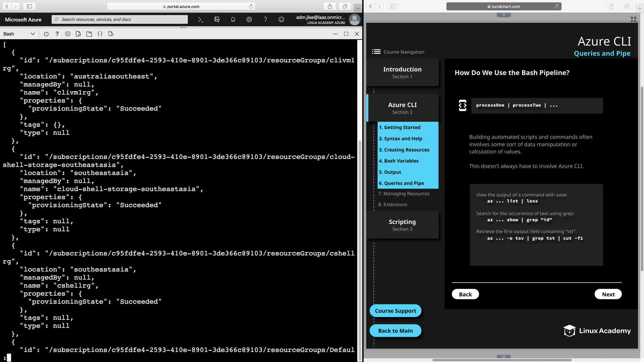Send feedback via smiley icon
The height and width of the screenshot is (362, 644).
tap(281, 19)
